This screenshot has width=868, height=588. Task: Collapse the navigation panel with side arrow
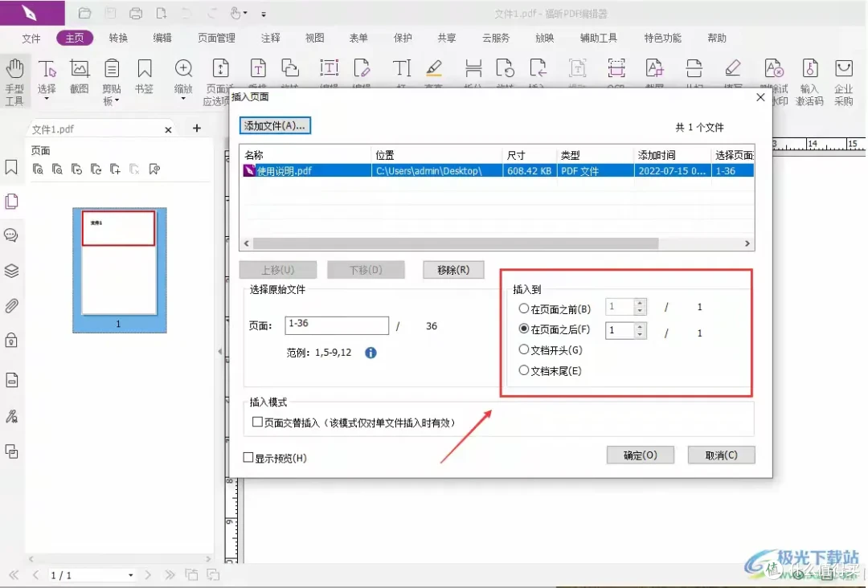point(219,351)
